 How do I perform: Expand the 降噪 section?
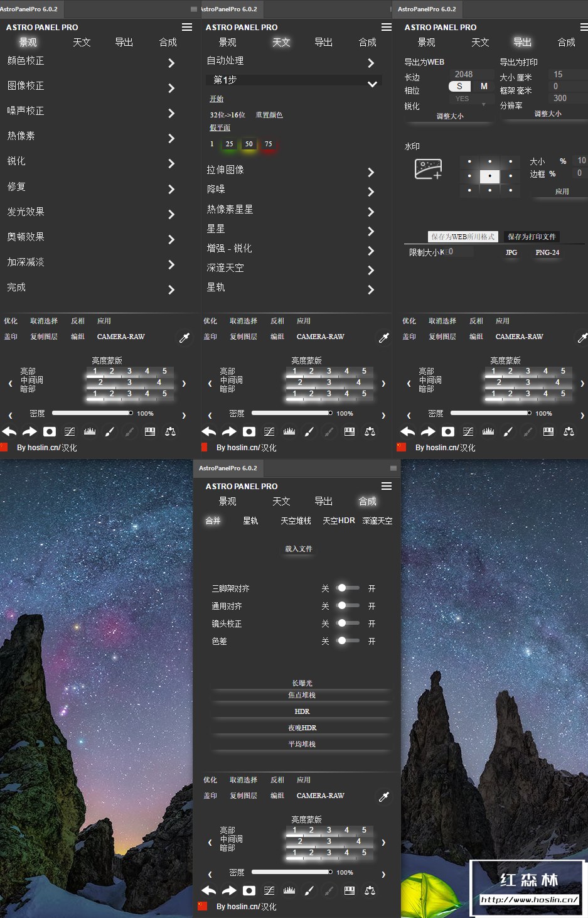click(371, 192)
